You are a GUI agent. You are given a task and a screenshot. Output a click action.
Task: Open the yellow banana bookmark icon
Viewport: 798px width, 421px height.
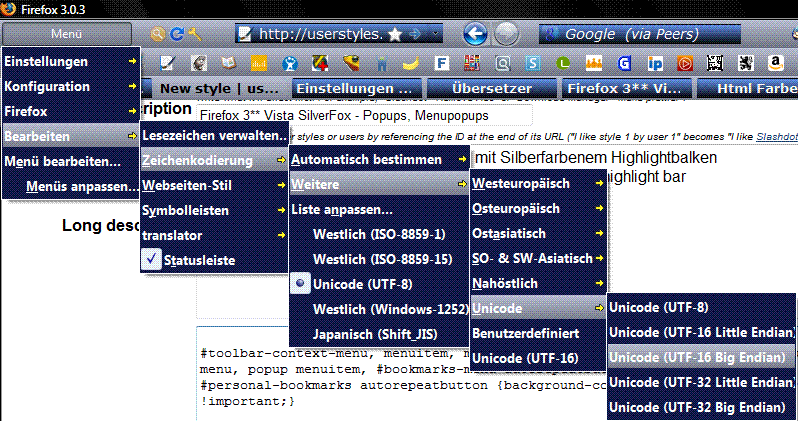[x=411, y=63]
